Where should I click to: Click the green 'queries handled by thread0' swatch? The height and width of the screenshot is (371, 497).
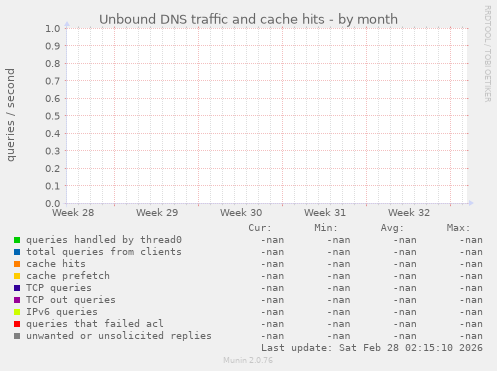tap(17, 240)
